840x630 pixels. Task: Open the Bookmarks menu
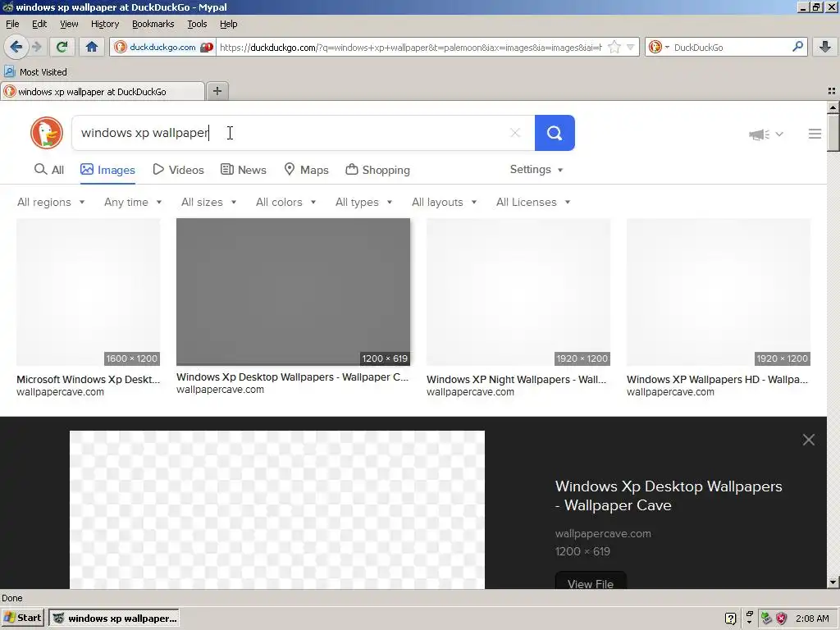coord(153,24)
